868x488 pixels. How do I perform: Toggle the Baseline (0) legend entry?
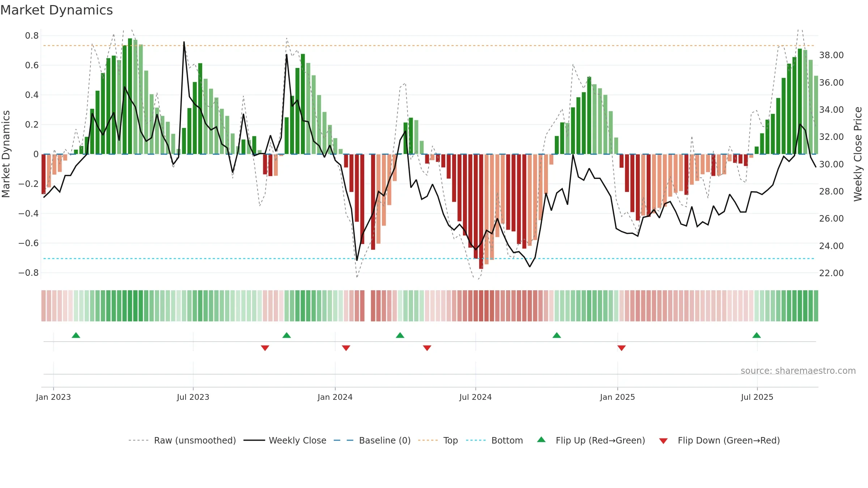click(x=372, y=440)
